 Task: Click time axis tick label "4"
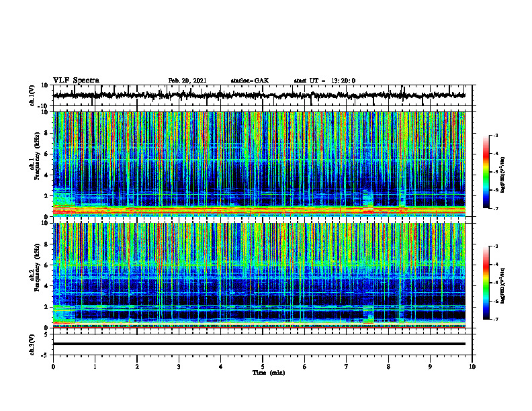[x=221, y=367]
